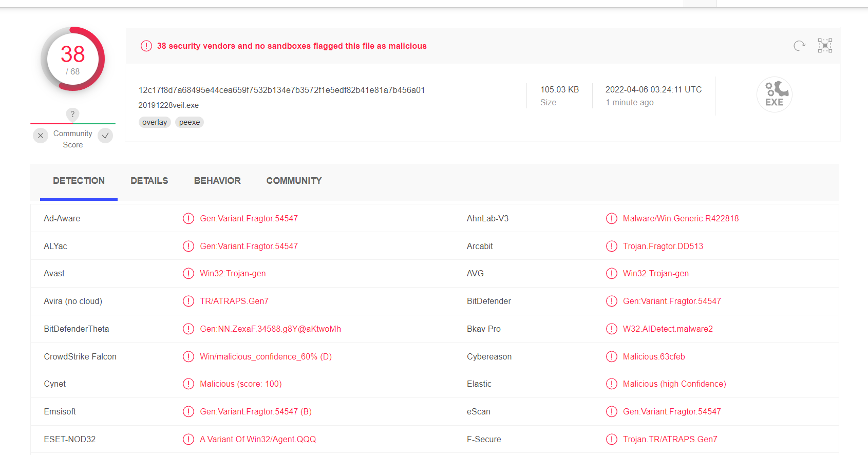868x455 pixels.
Task: Switch to the DETAILS tab
Action: click(149, 181)
